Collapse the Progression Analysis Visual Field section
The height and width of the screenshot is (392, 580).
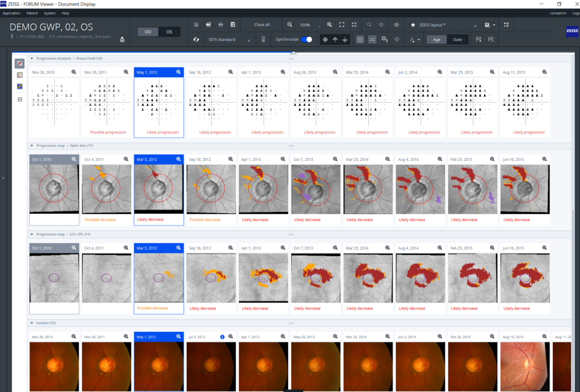coord(32,58)
